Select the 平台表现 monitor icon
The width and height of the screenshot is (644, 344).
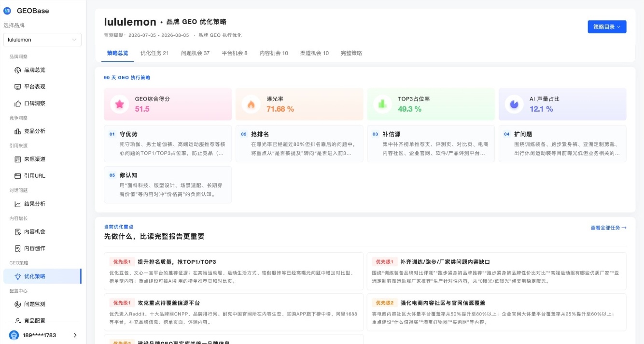(18, 87)
